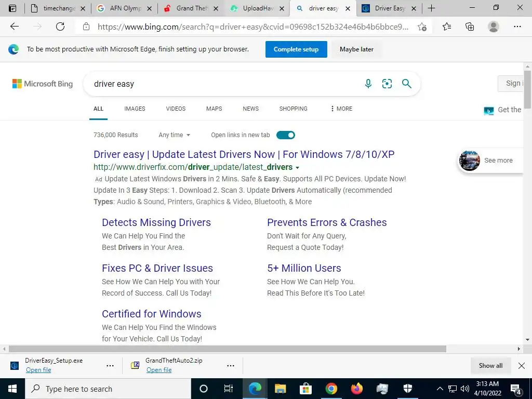Select the NEWS search category
The height and width of the screenshot is (399, 532).
pyautogui.click(x=251, y=109)
